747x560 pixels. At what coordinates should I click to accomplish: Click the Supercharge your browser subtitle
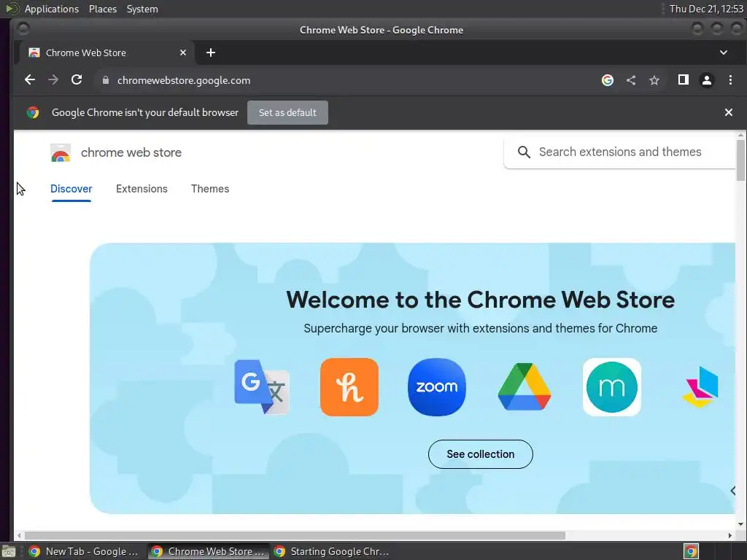tap(480, 329)
